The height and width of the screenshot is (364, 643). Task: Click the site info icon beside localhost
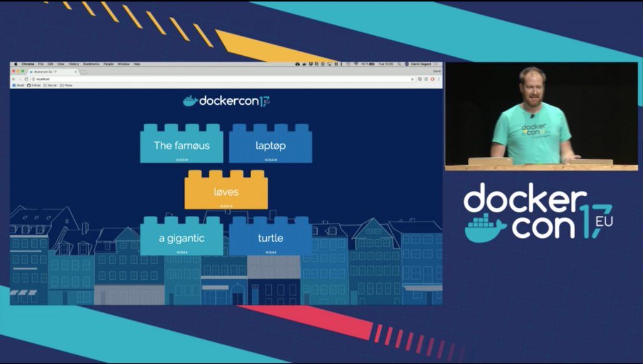pyautogui.click(x=33, y=79)
